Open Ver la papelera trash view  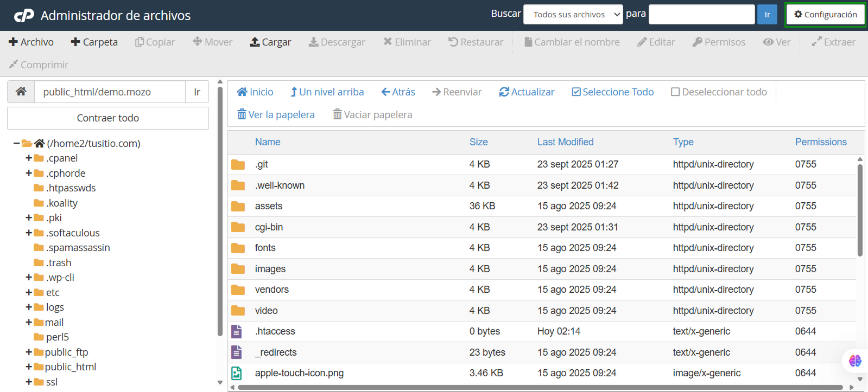(276, 114)
